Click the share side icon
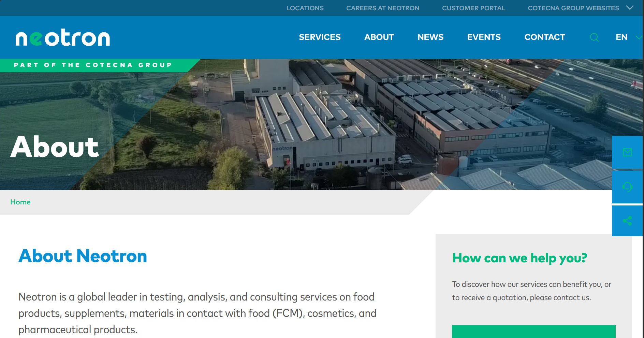Image resolution: width=644 pixels, height=338 pixels. click(627, 221)
